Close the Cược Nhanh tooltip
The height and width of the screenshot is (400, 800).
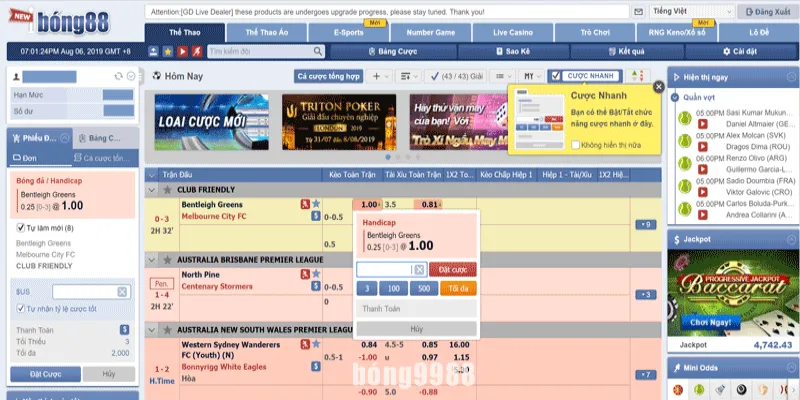point(659,87)
